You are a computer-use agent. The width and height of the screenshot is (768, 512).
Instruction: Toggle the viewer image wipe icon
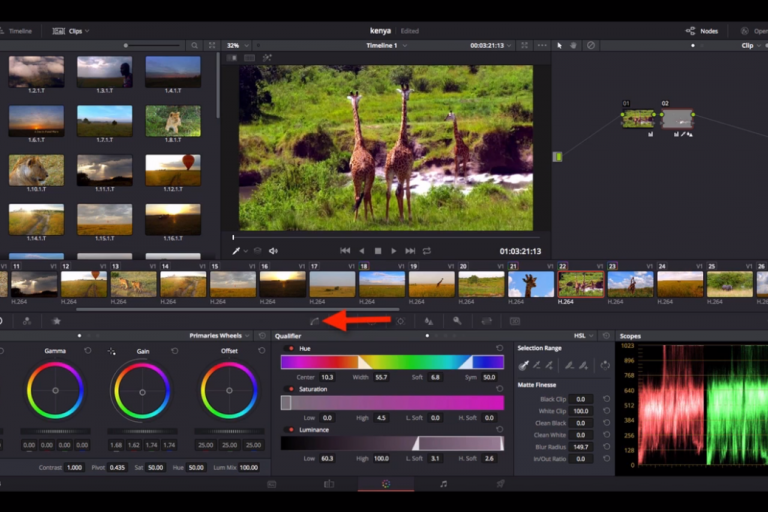[232, 58]
